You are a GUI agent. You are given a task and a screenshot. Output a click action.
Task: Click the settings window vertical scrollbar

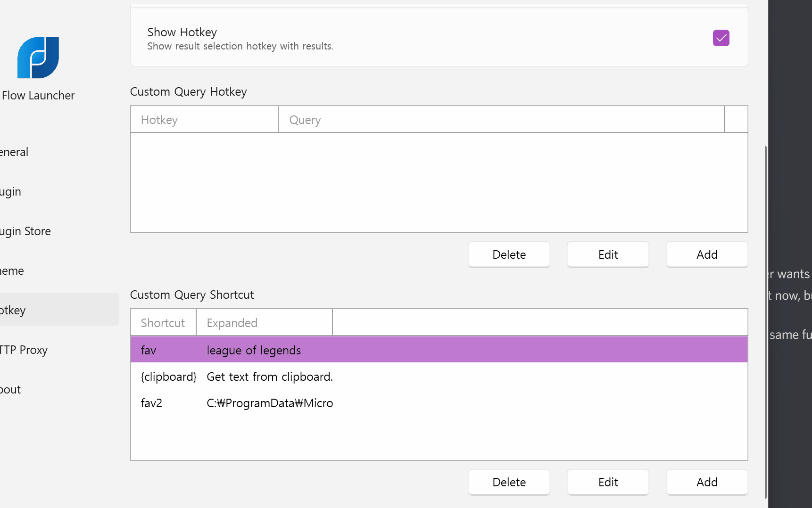click(x=765, y=322)
